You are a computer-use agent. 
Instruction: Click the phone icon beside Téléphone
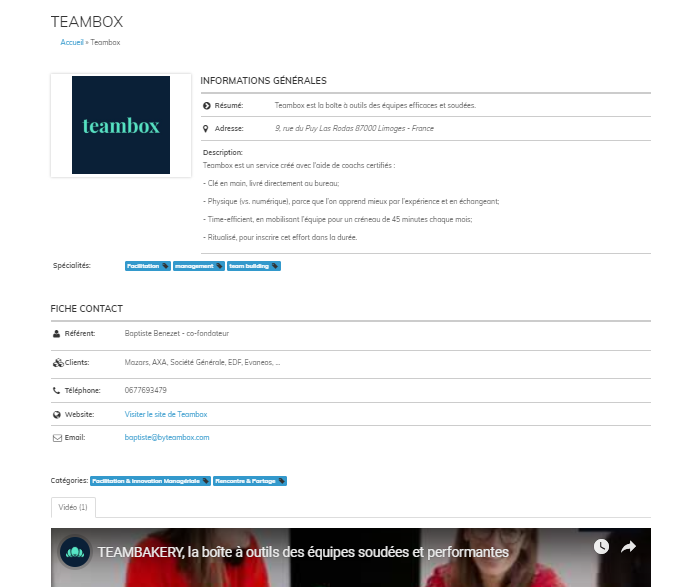click(56, 390)
